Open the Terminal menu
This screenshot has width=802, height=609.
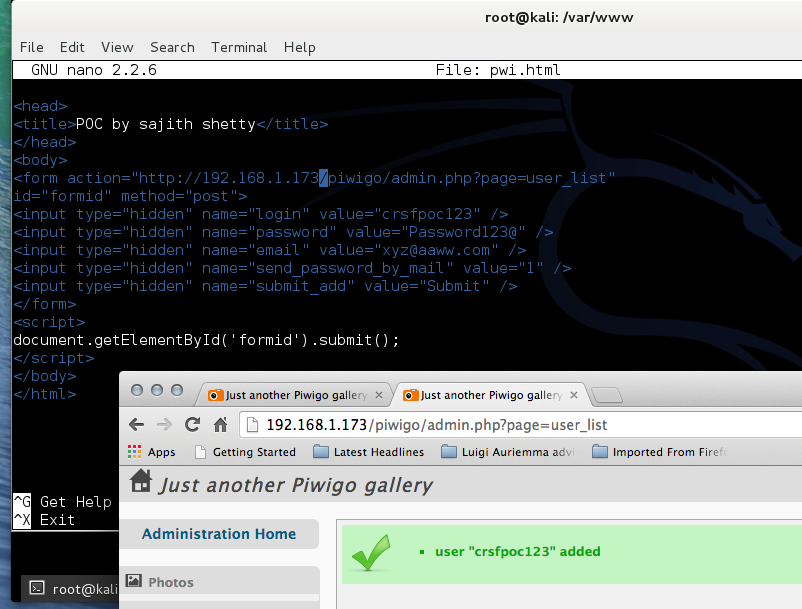pos(239,48)
